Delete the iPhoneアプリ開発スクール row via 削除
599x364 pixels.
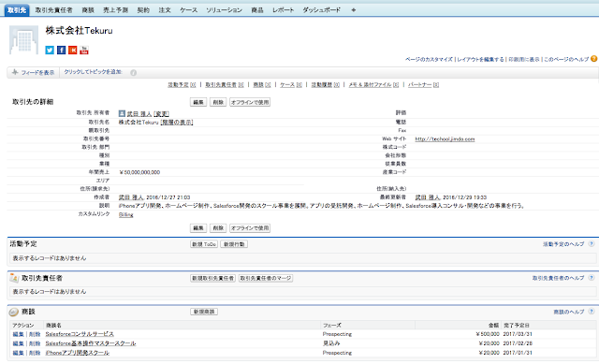click(x=35, y=353)
